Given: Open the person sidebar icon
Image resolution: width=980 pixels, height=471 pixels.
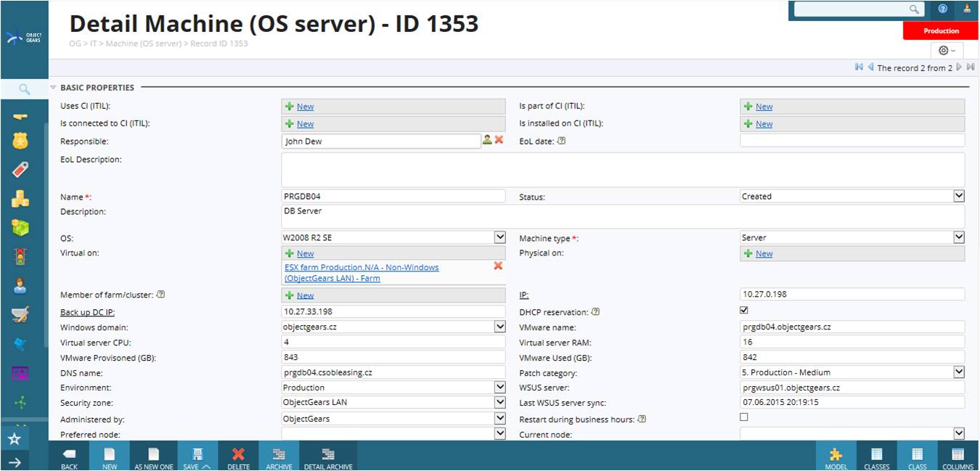Looking at the screenshot, I should 20,285.
